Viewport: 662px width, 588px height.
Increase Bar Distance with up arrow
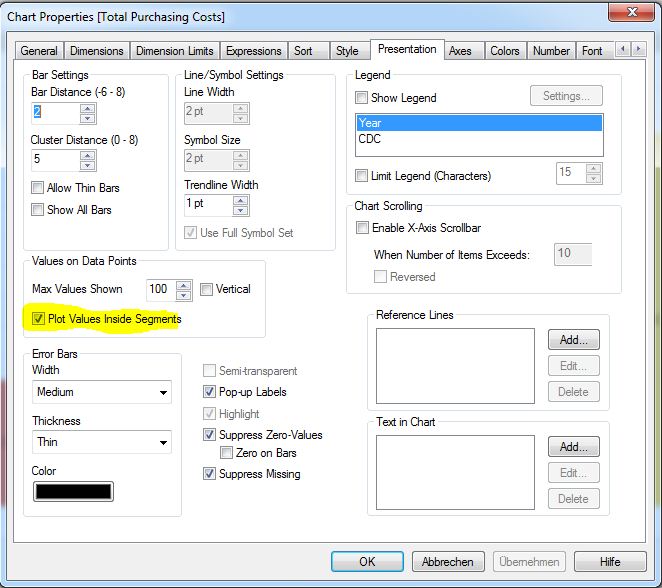(x=87, y=108)
